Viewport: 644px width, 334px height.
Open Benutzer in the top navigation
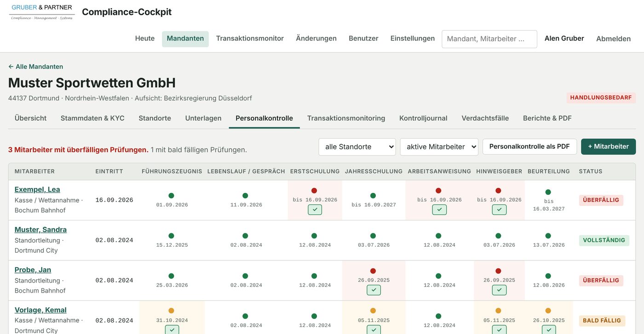363,39
